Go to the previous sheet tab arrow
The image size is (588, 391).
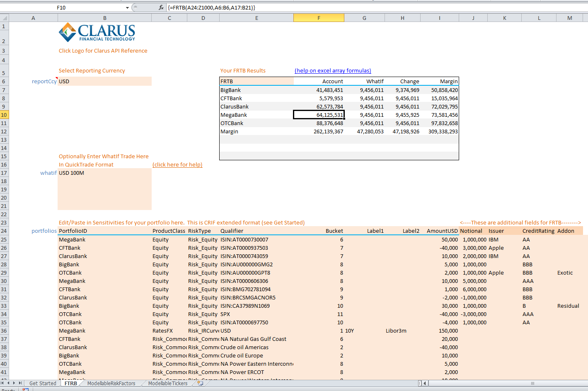8,383
